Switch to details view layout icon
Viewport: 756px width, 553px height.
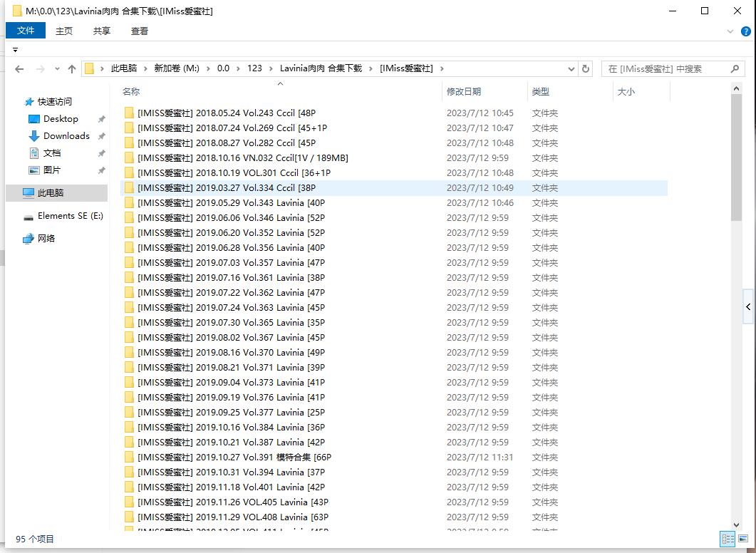click(727, 539)
